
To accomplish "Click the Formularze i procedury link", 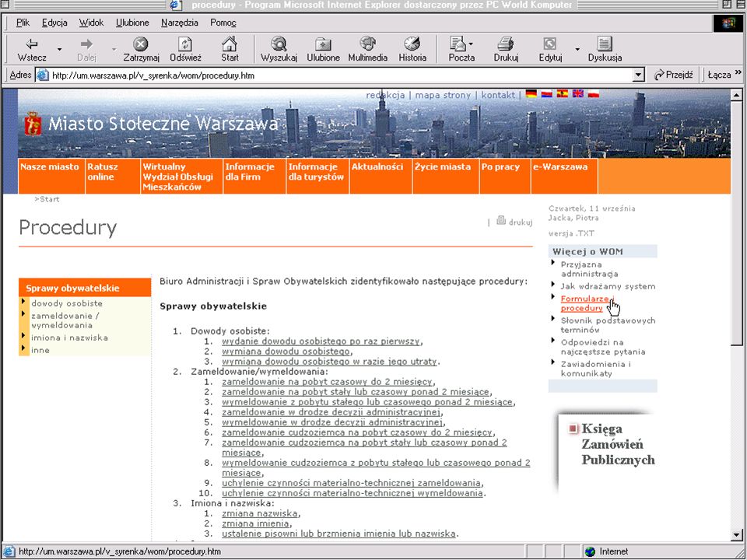I will (587, 303).
